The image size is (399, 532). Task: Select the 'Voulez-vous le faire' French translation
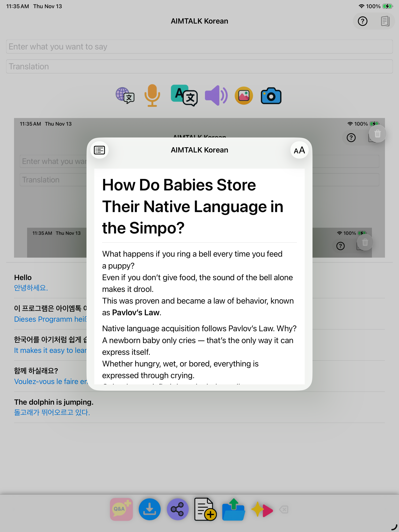pos(50,381)
